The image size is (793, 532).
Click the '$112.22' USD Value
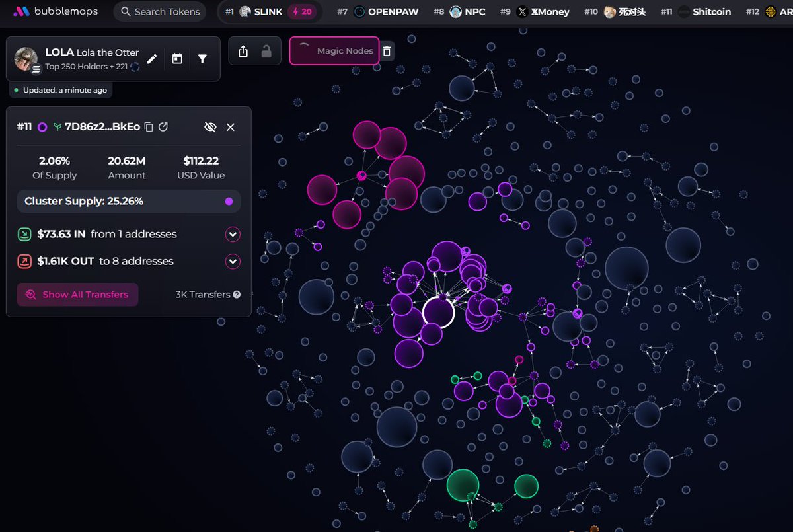pos(201,161)
